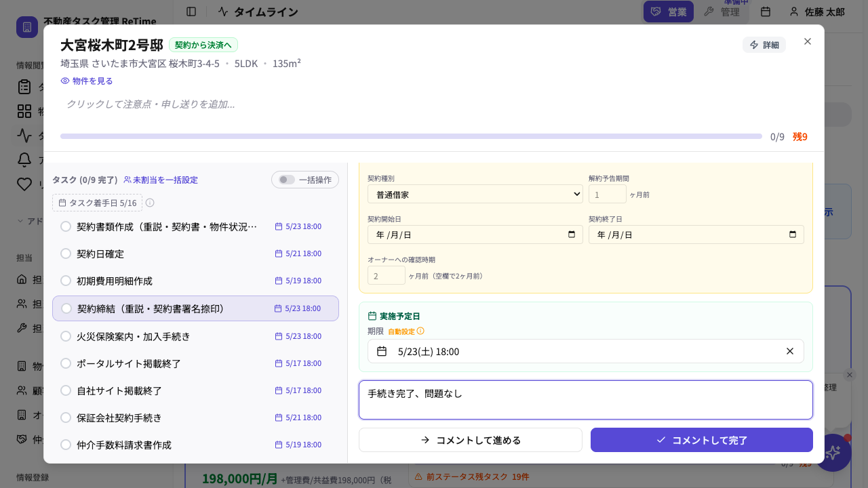Check the circle for 契約締結 task
This screenshot has height=488, width=868.
66,308
